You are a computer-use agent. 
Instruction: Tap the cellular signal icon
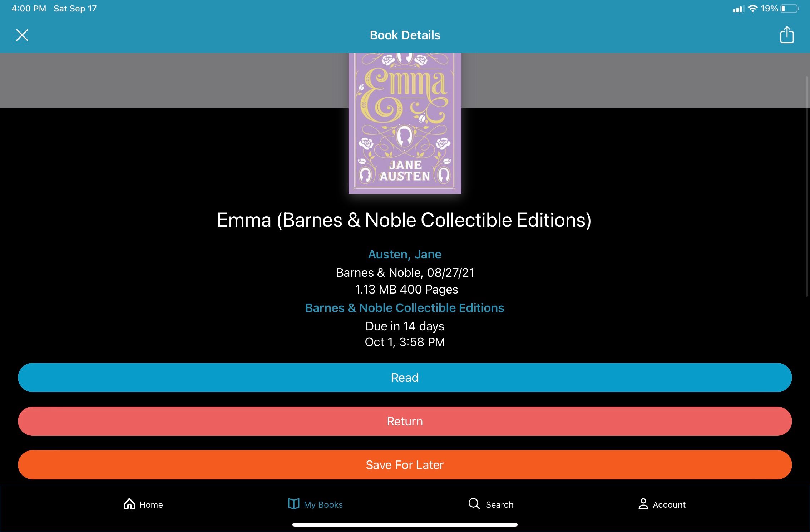click(x=737, y=8)
